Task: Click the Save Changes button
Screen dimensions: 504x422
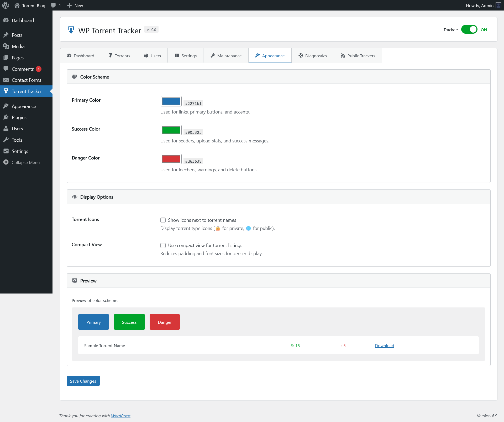Action: (83, 381)
